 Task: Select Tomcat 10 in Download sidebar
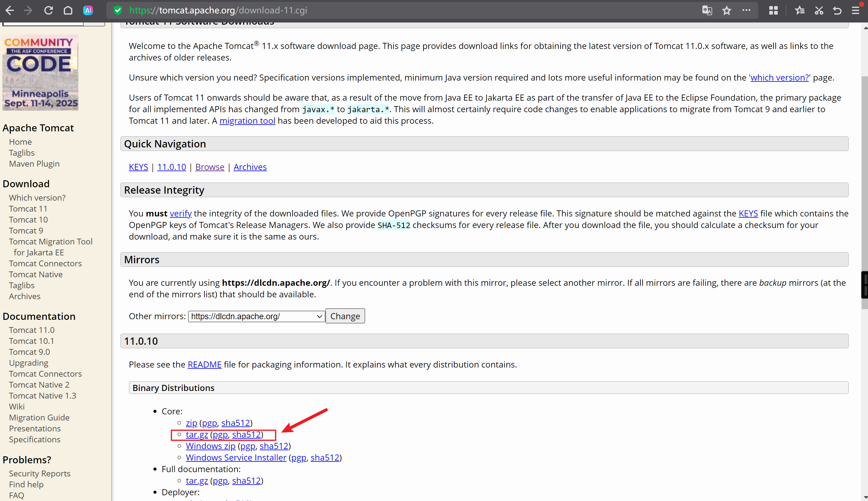pos(28,220)
